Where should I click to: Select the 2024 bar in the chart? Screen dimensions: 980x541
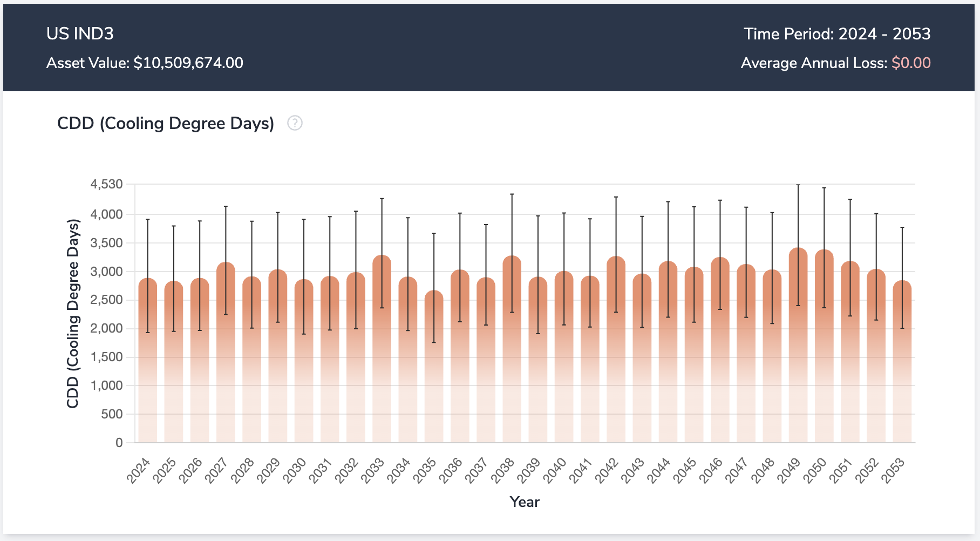click(x=148, y=361)
